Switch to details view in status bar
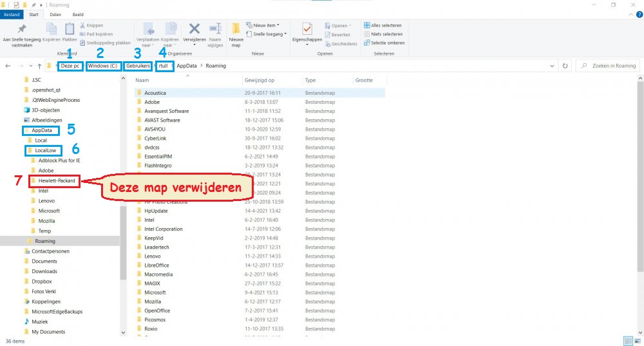This screenshot has height=346, width=644. pos(627,341)
